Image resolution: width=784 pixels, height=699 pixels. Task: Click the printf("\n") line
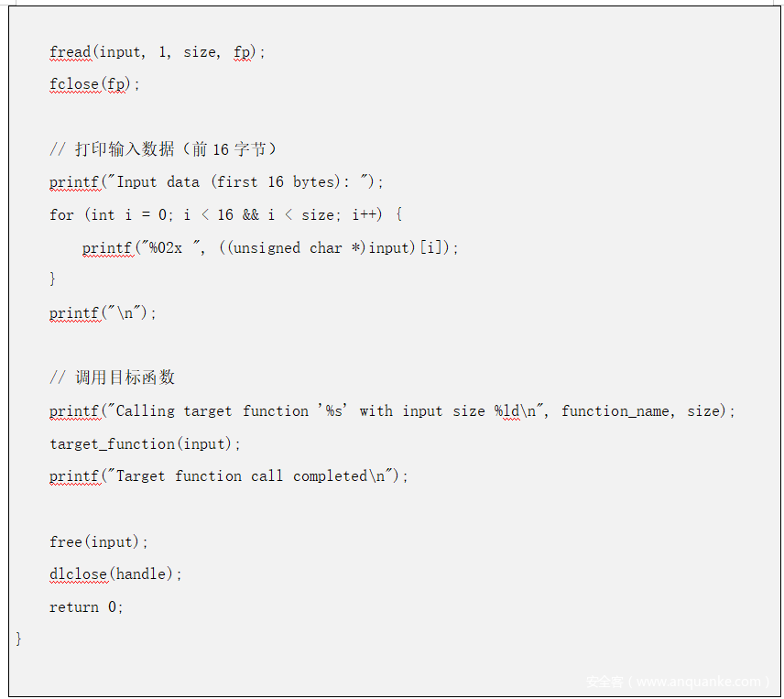tap(103, 313)
